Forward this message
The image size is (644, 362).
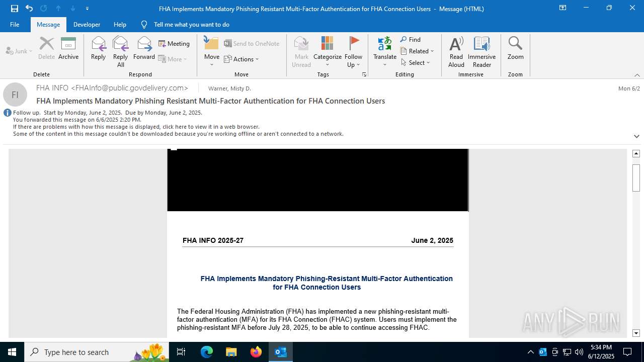[144, 48]
